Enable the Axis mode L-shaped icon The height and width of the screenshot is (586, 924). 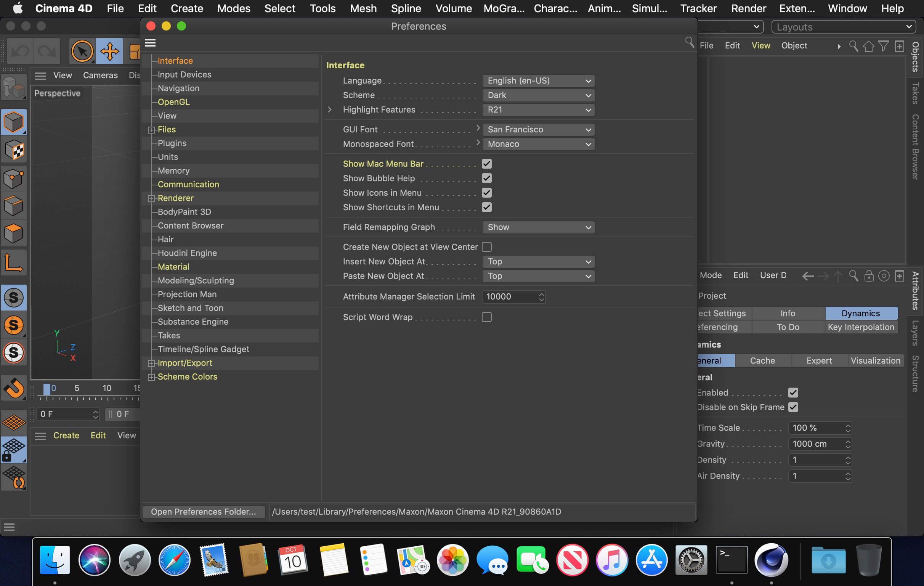tap(14, 262)
